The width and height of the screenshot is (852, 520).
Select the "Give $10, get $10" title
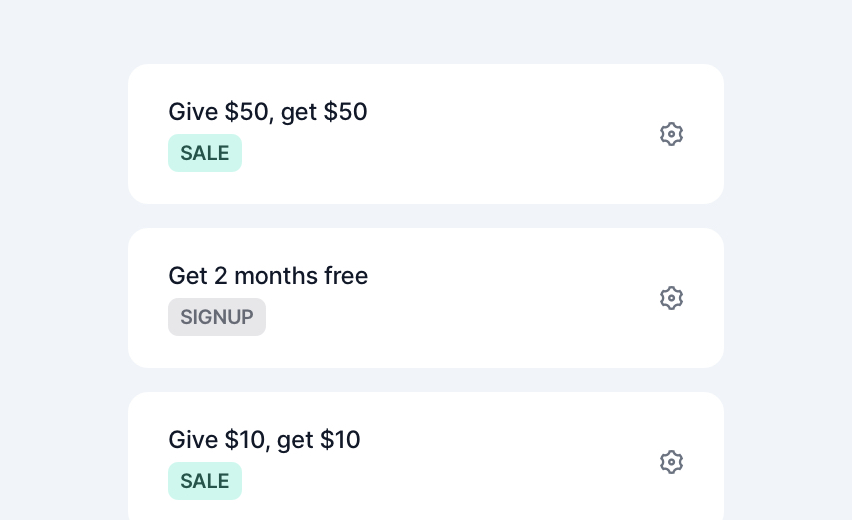pos(264,440)
